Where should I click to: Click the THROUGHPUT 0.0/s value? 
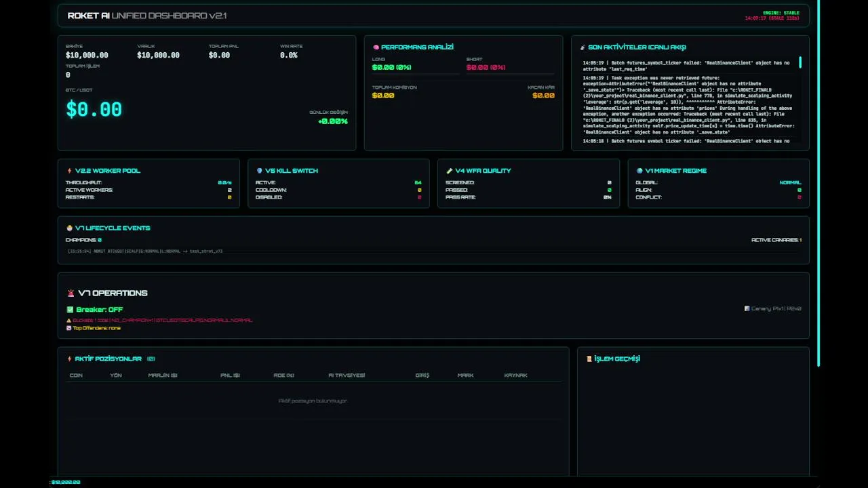(x=224, y=183)
